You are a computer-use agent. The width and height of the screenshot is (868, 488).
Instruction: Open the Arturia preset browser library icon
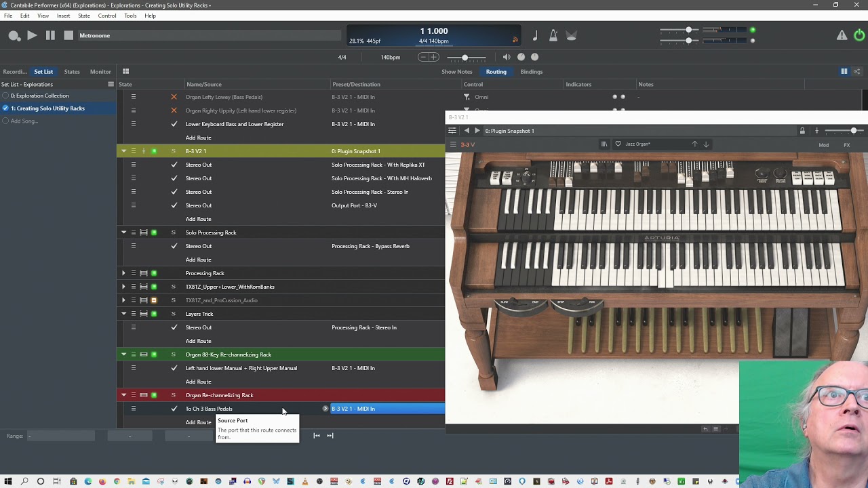pyautogui.click(x=604, y=144)
